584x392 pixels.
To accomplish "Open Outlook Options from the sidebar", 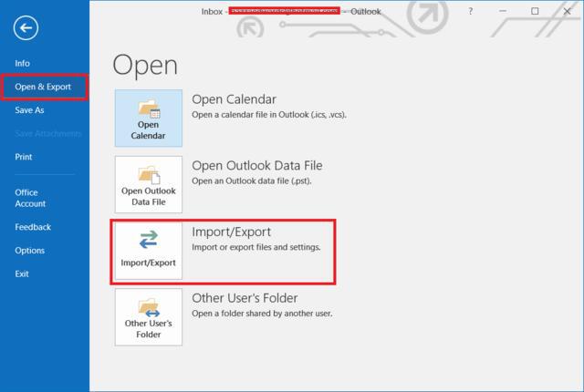I will 30,251.
